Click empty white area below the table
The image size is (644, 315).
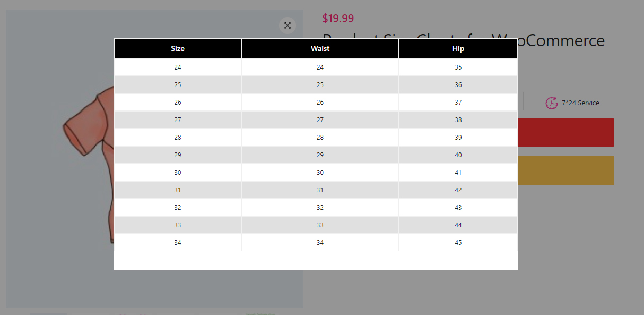point(316,261)
